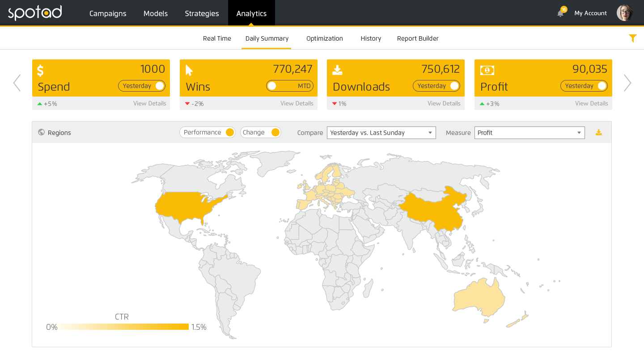Click green up arrow on Profit card
The width and height of the screenshot is (644, 362).
(x=482, y=104)
